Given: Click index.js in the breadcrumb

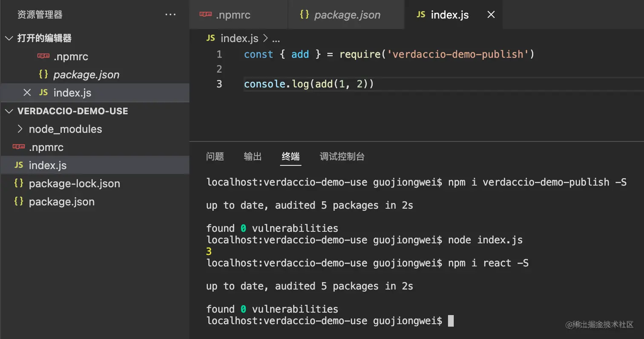Looking at the screenshot, I should pos(239,38).
